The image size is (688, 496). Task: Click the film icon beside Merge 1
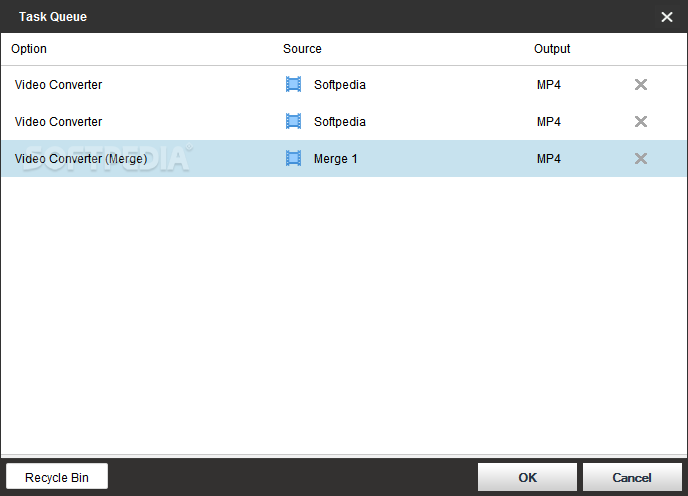pos(293,158)
